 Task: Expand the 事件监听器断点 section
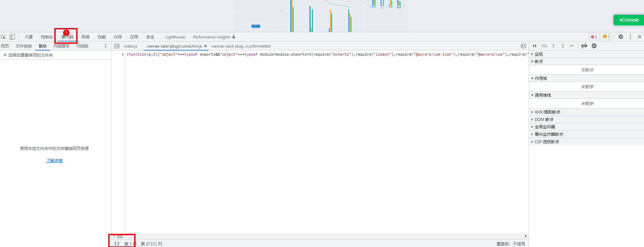click(586, 134)
